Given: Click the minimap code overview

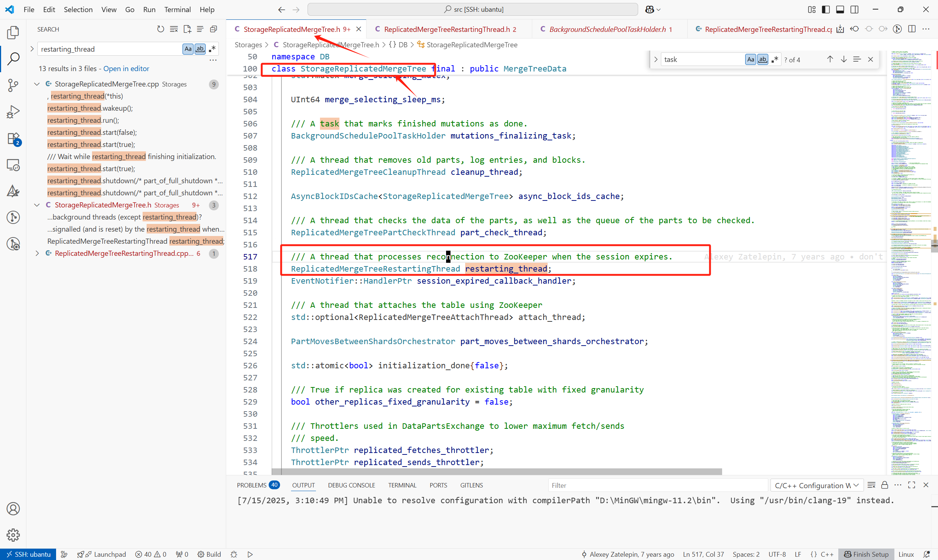Looking at the screenshot, I should click(x=911, y=263).
